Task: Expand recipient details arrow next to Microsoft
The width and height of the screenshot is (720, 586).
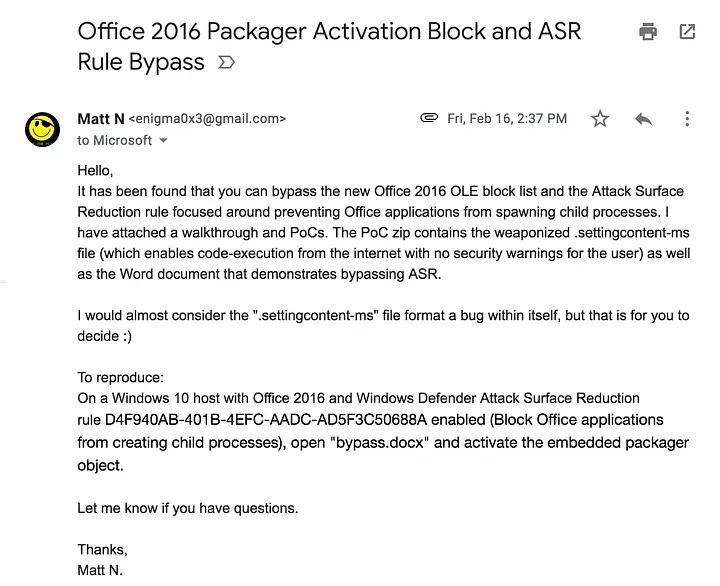Action: [x=164, y=141]
